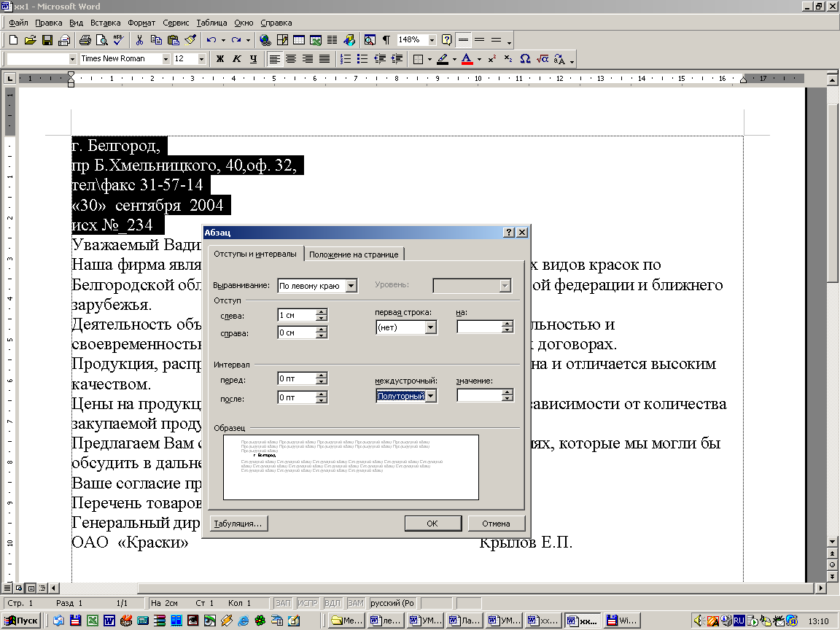Toggle show paragraph marks ¶
Viewport: 840px width, 630px height.
click(386, 39)
